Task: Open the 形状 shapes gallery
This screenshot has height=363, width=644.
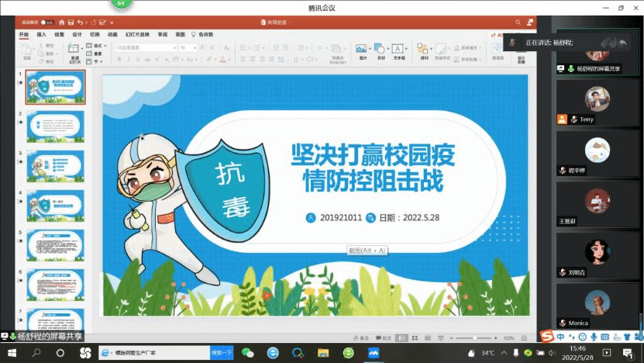Action: [x=381, y=52]
